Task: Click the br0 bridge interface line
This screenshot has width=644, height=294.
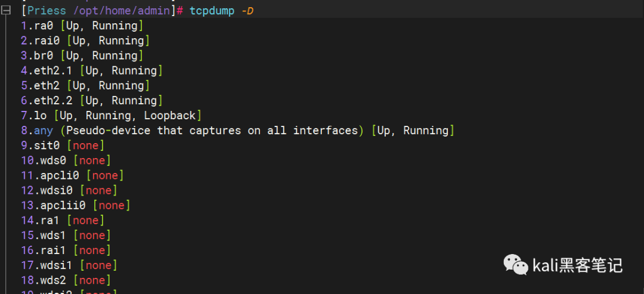Action: click(x=82, y=55)
